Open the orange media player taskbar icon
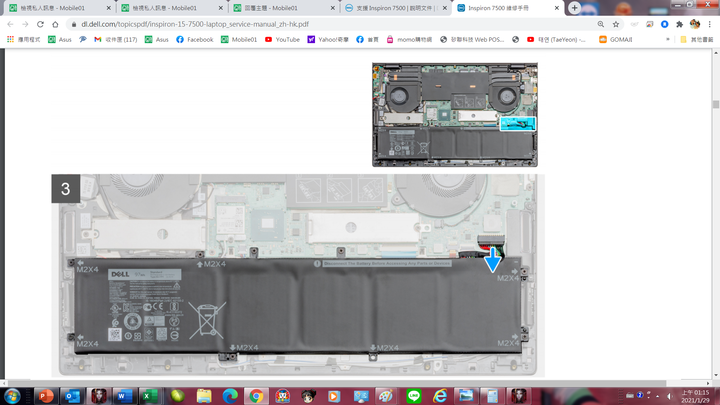Viewport: 720px width, 405px height. [x=334, y=396]
